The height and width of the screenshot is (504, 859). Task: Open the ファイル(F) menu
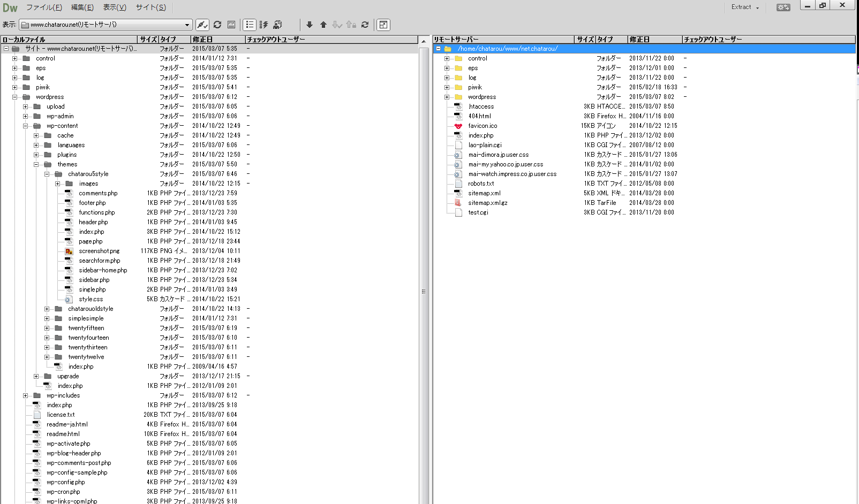[x=44, y=7]
